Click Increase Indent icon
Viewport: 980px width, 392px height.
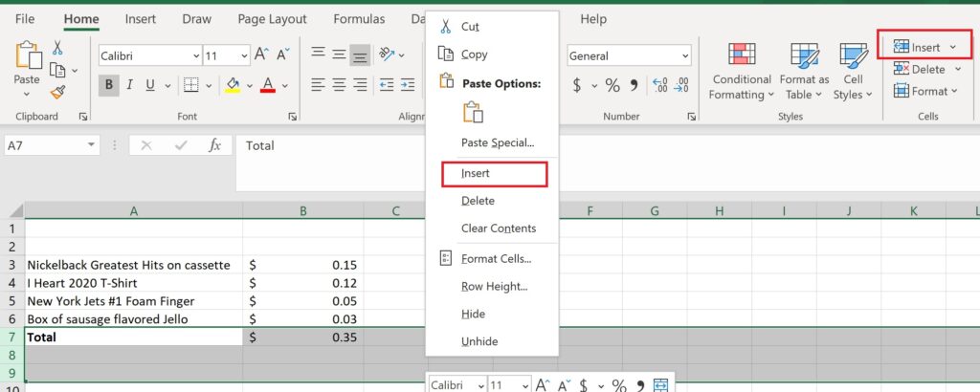(408, 84)
